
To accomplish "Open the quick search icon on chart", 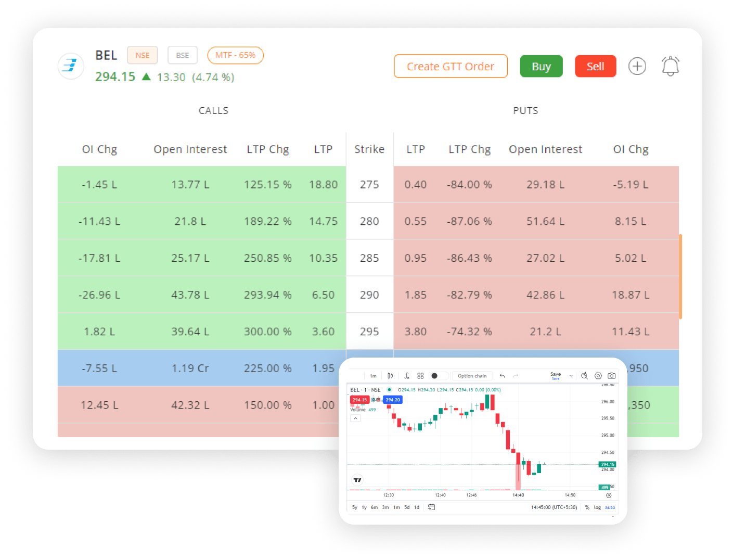I will click(584, 376).
